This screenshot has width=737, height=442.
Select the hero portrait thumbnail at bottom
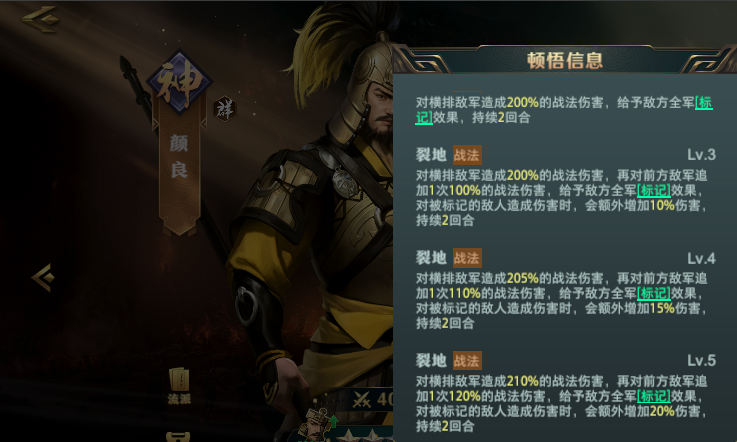tap(316, 426)
